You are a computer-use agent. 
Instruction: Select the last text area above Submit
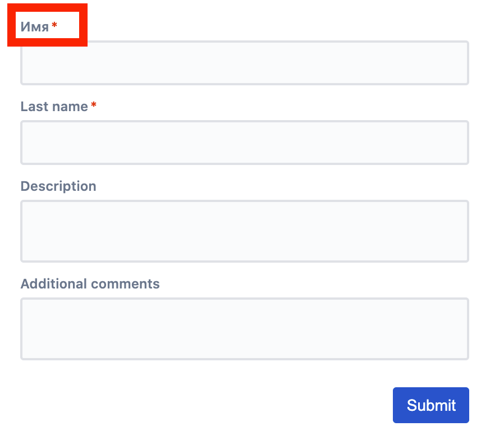click(x=245, y=329)
